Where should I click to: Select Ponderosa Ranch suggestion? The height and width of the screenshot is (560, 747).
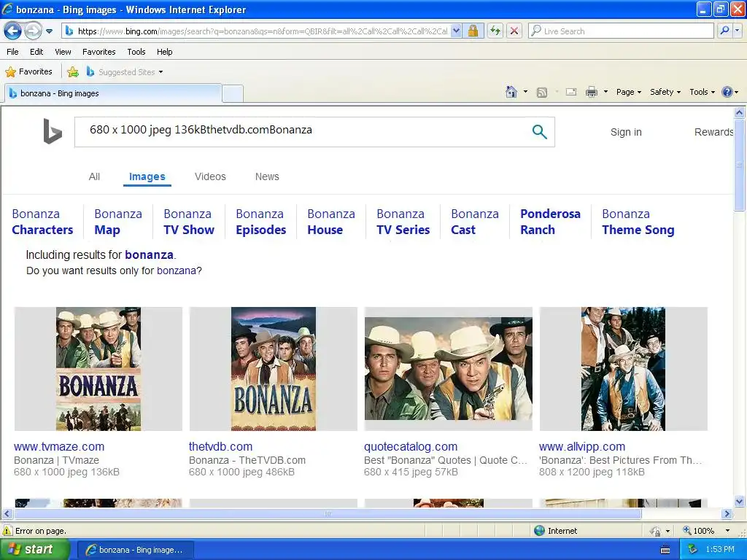(550, 222)
